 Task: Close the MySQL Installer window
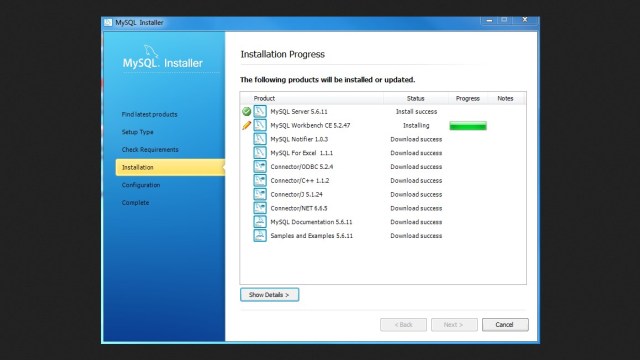pos(525,20)
